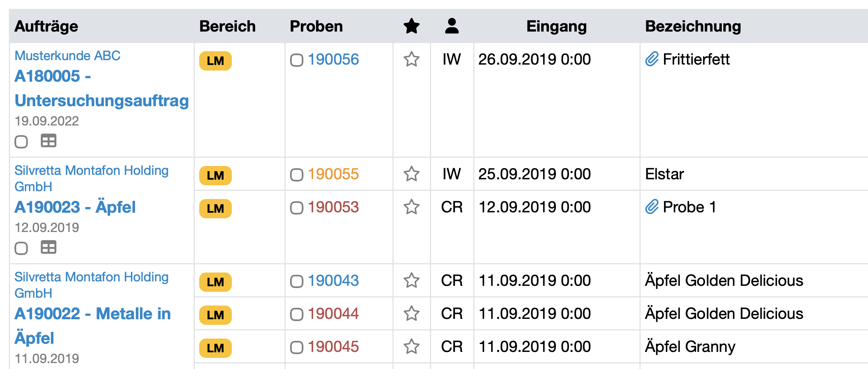The width and height of the screenshot is (868, 369).
Task: Star sample 190056 as favorite
Action: [x=411, y=59]
